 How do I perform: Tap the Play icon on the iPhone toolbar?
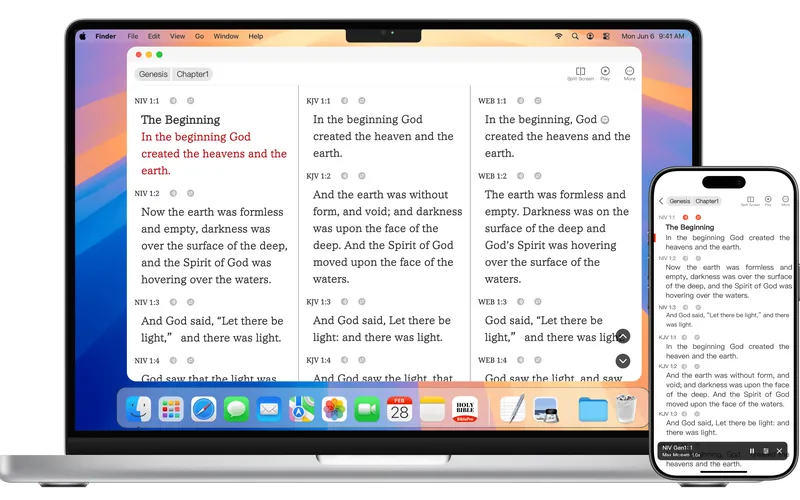tap(768, 201)
